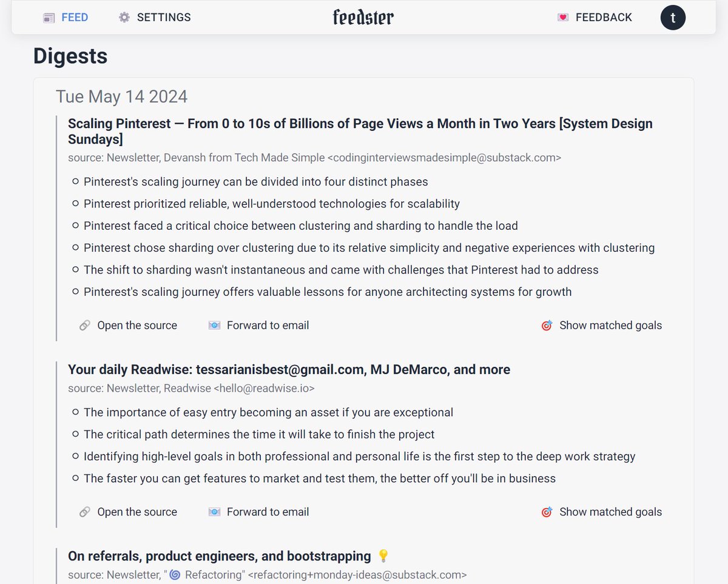Click the light bulb emoji in referrals title
728x584 pixels.
coord(383,556)
